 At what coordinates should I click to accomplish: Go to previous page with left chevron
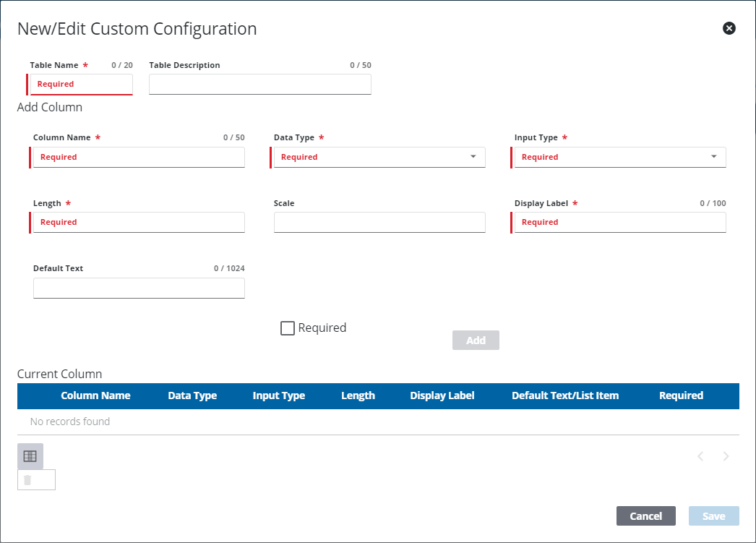700,456
